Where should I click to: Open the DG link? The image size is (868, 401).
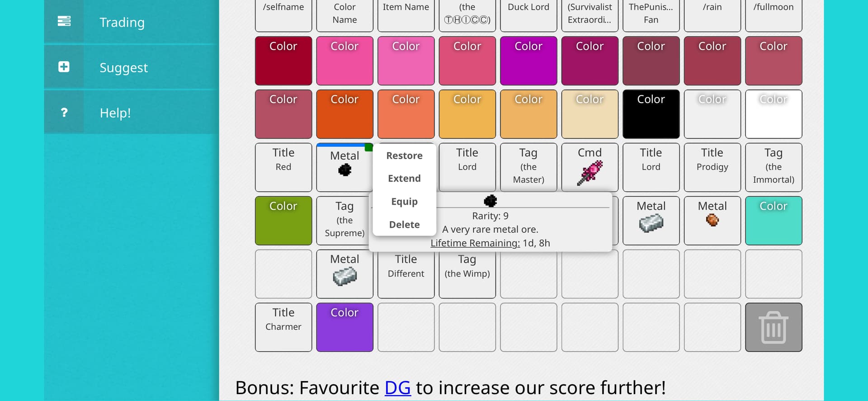click(x=397, y=388)
